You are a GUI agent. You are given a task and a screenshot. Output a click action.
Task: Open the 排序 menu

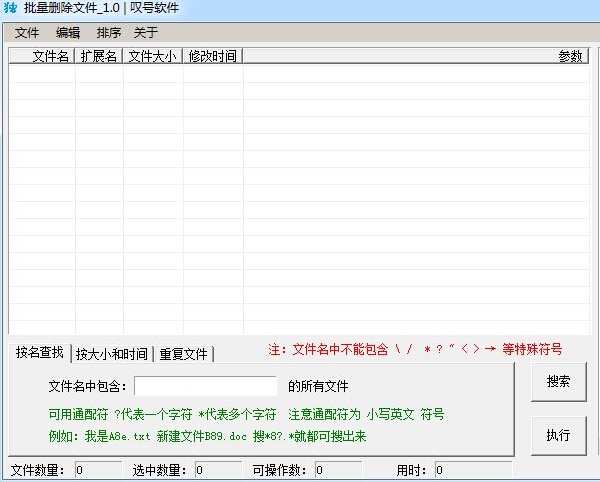click(x=109, y=33)
